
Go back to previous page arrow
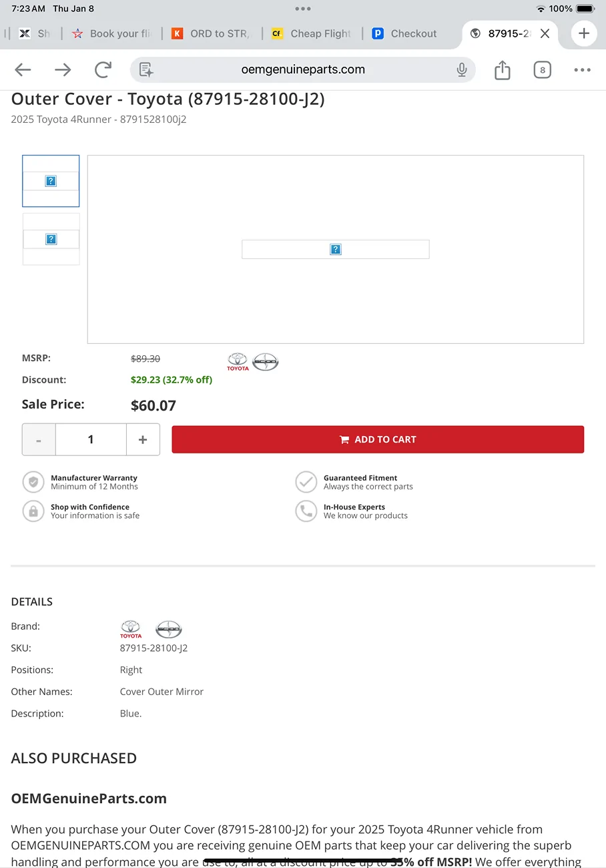point(23,69)
